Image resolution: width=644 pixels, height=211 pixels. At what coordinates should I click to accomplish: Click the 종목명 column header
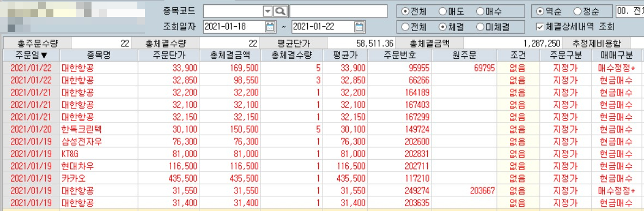(99, 56)
